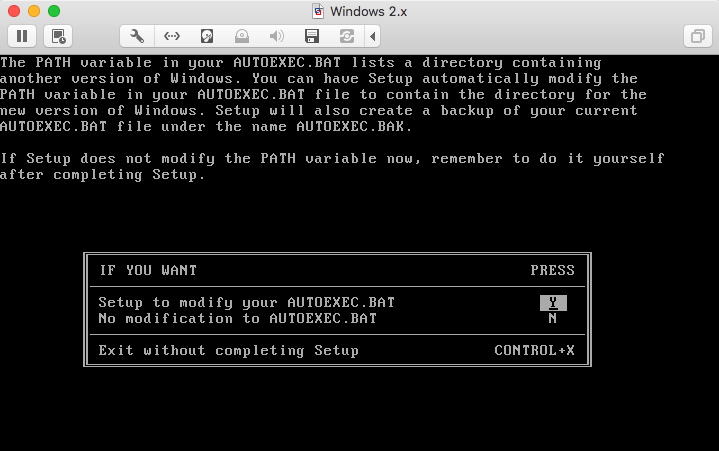Click the floppy disk device icon

point(312,36)
